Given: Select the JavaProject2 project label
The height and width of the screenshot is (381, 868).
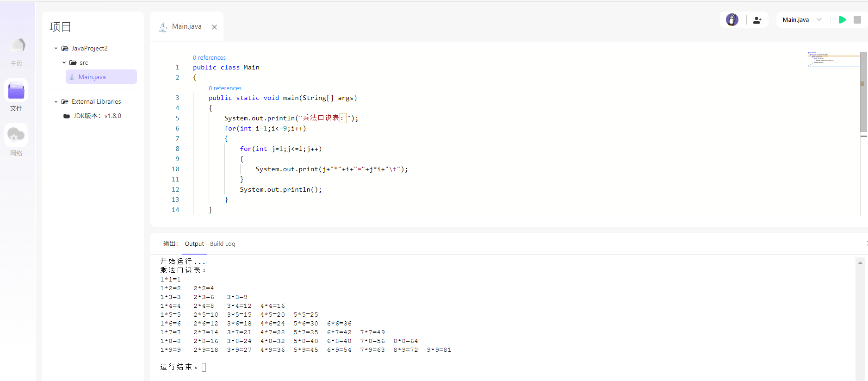Looking at the screenshot, I should coord(89,48).
